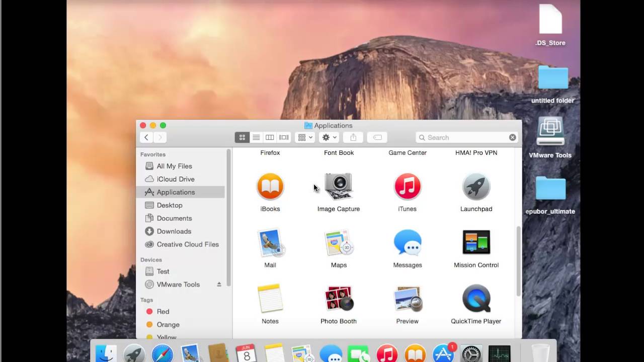Click the sidebar vertical scrollbar
The width and height of the screenshot is (644, 362).
(228, 217)
